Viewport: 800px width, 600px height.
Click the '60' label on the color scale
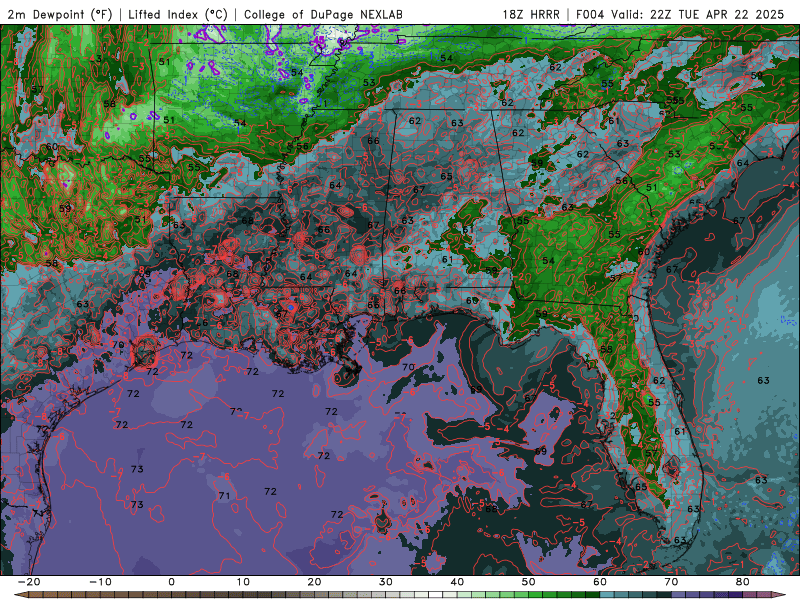[600, 582]
